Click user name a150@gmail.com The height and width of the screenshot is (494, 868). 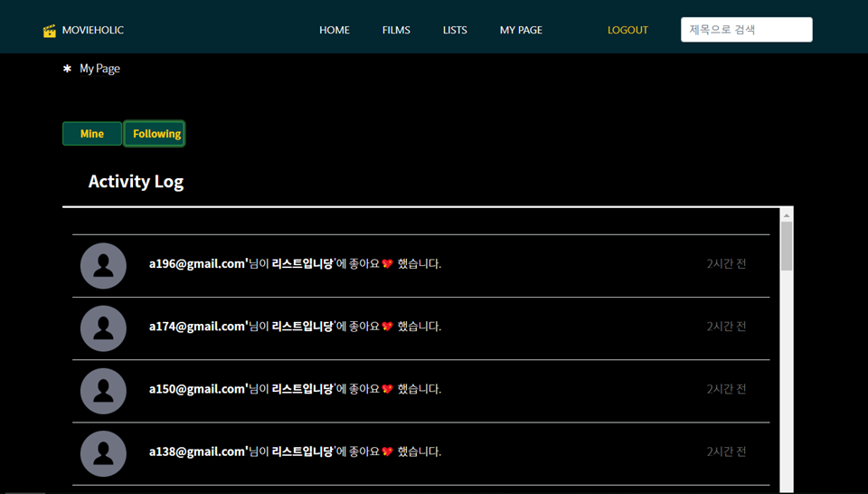tap(197, 389)
